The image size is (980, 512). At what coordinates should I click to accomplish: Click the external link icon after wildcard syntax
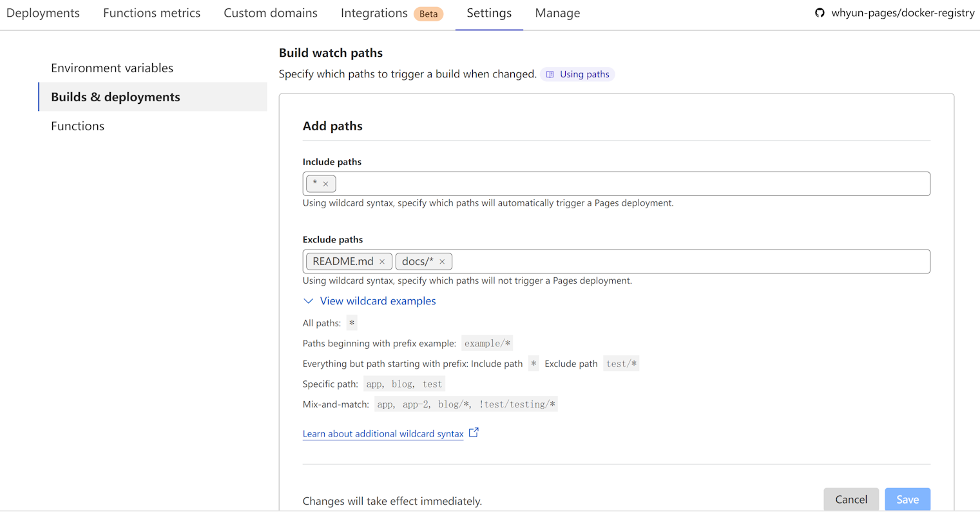(x=474, y=433)
